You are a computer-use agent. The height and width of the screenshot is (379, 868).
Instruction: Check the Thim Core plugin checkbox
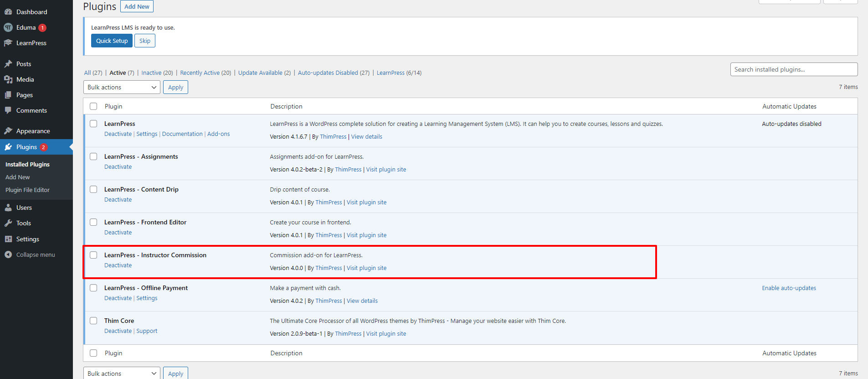[x=93, y=321]
